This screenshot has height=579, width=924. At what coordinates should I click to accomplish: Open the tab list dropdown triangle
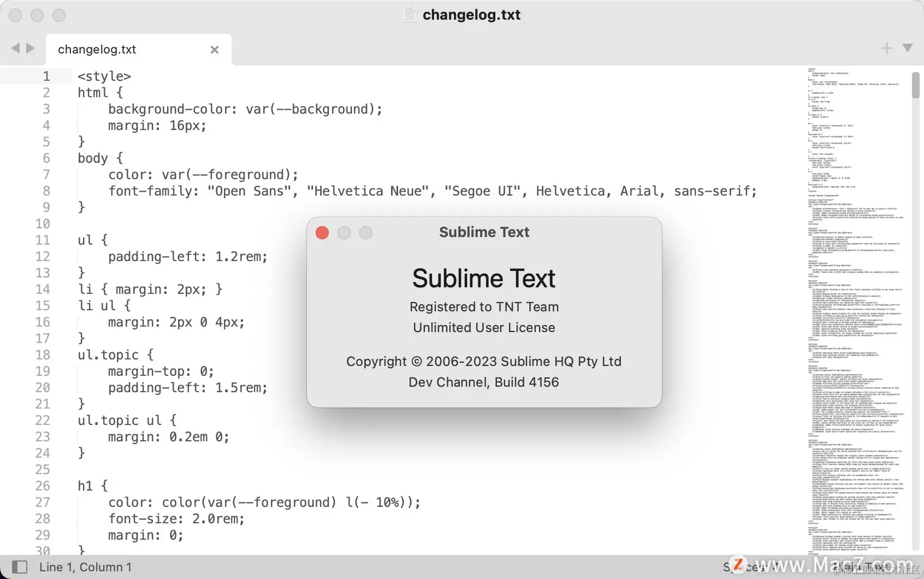click(x=908, y=48)
